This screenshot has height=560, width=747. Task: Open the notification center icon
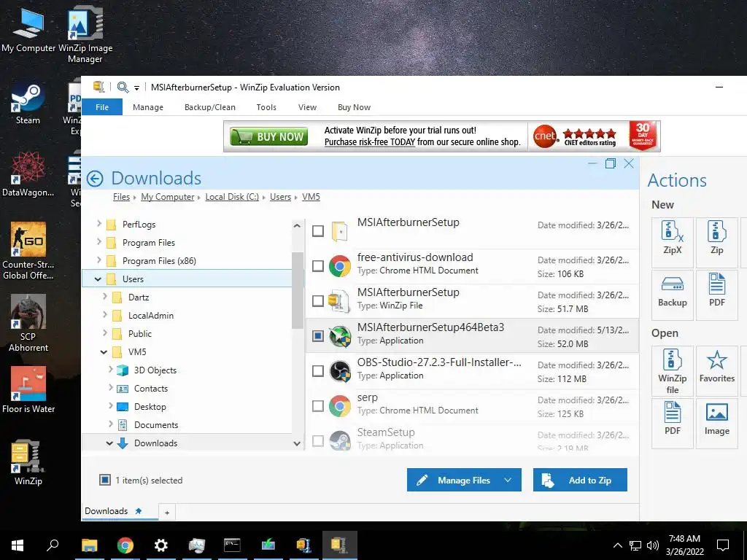pyautogui.click(x=723, y=545)
